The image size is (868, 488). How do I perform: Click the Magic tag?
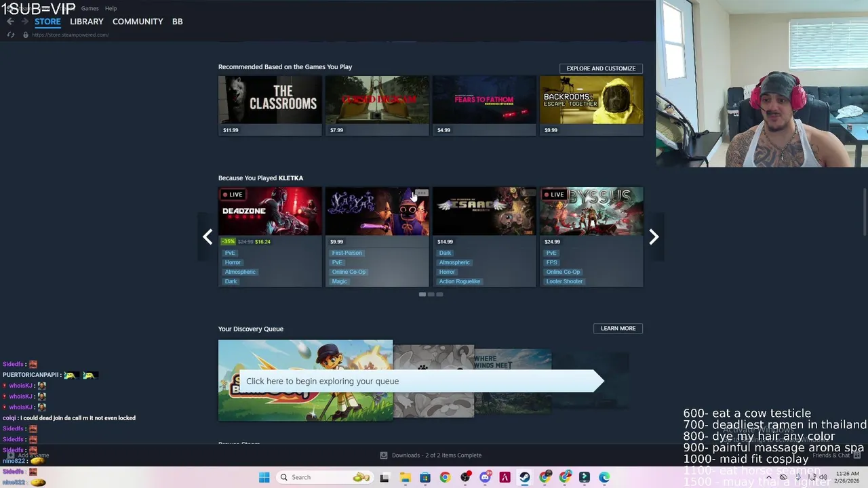tap(339, 281)
